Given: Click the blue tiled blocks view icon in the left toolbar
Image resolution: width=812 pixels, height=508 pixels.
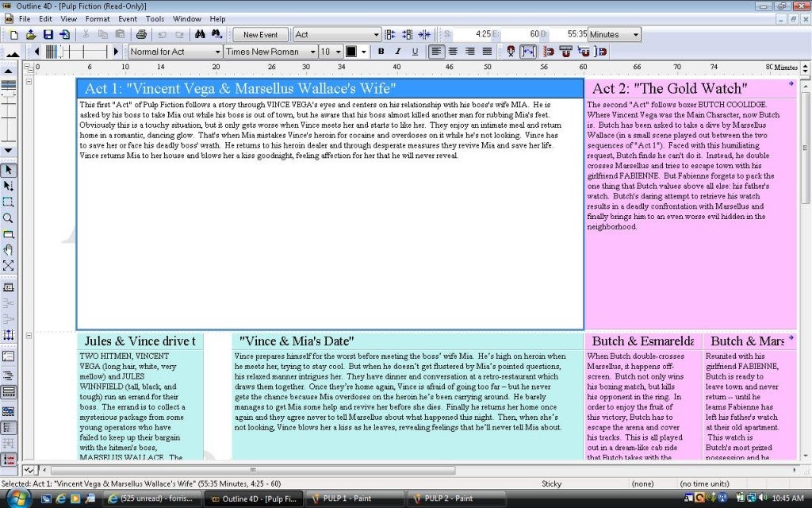Looking at the screenshot, I should click(x=8, y=412).
